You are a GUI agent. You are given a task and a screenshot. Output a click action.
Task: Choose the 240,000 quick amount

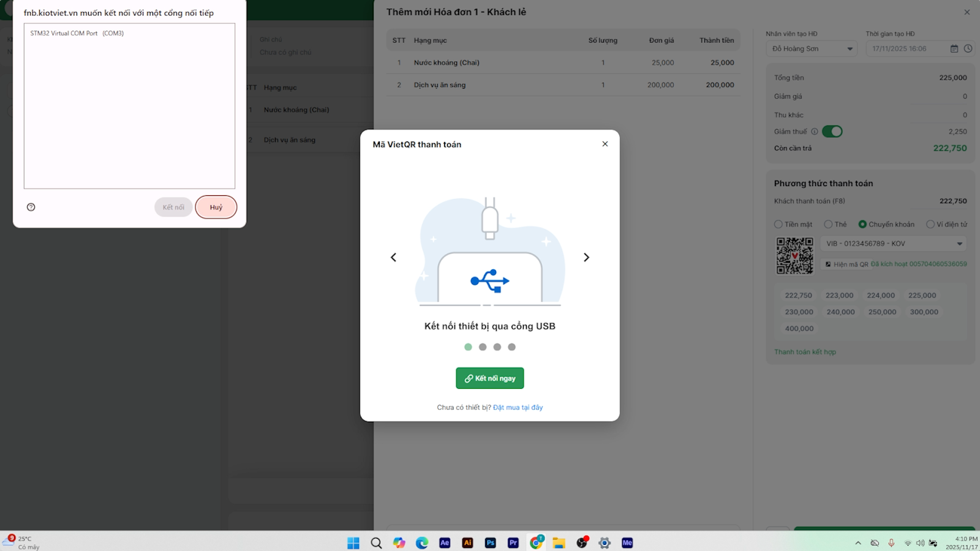841,312
